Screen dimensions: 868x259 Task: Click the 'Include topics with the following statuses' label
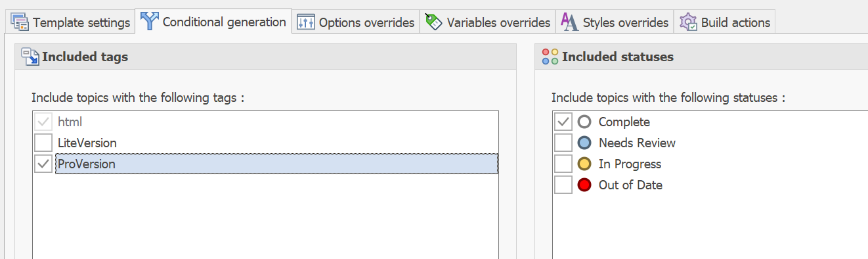(x=668, y=98)
